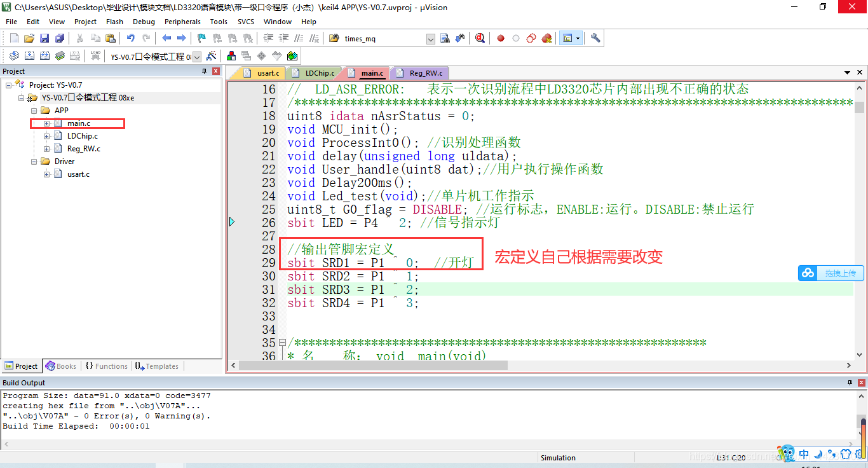Switch to the Books panel tab
This screenshot has height=468, width=868.
pos(60,366)
